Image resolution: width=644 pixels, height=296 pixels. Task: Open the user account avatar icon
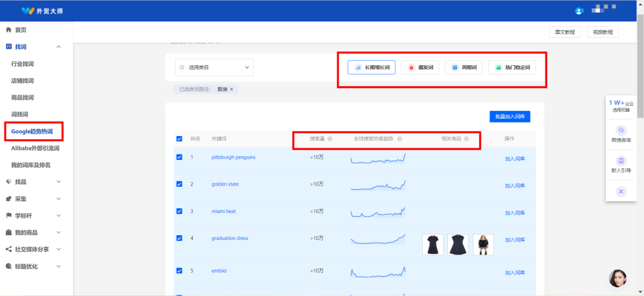pyautogui.click(x=580, y=11)
